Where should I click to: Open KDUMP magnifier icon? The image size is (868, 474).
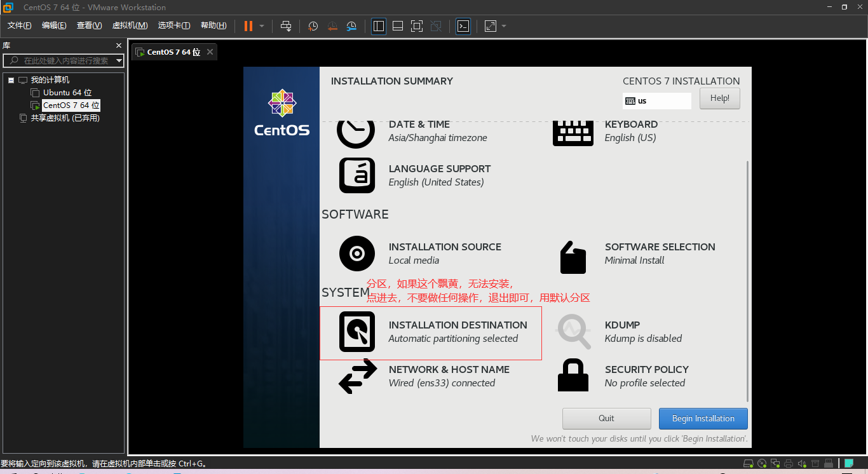[x=574, y=332]
